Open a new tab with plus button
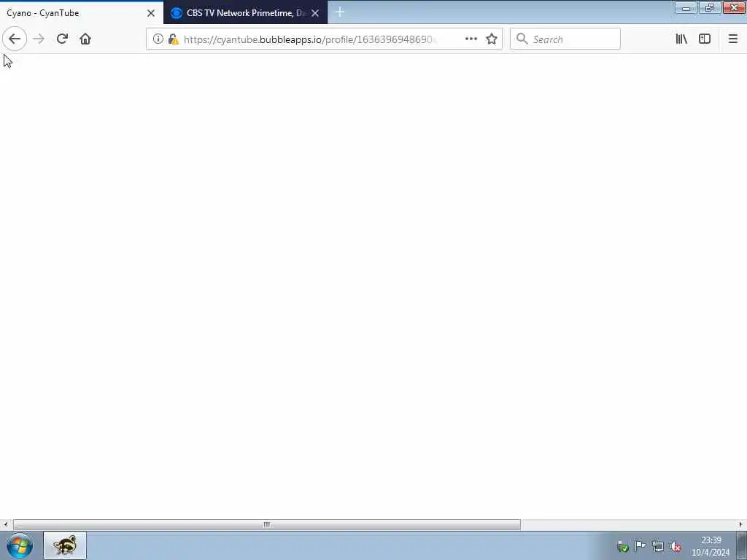 point(340,12)
